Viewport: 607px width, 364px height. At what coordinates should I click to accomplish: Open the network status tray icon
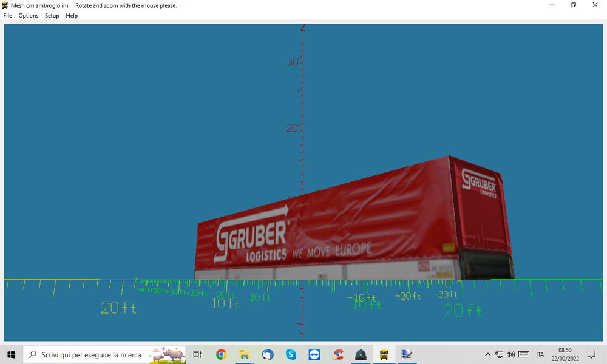tap(500, 354)
